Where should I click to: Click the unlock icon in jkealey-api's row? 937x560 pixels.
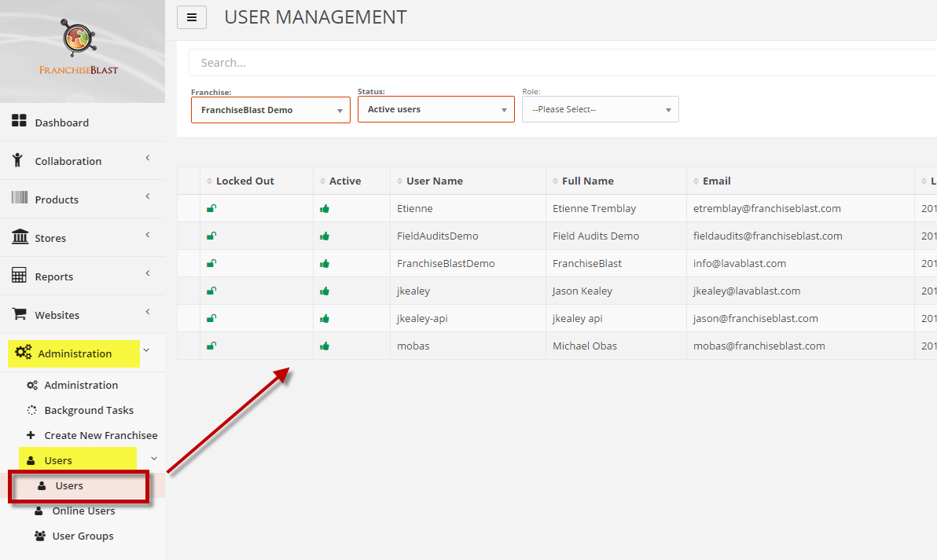[x=211, y=318]
